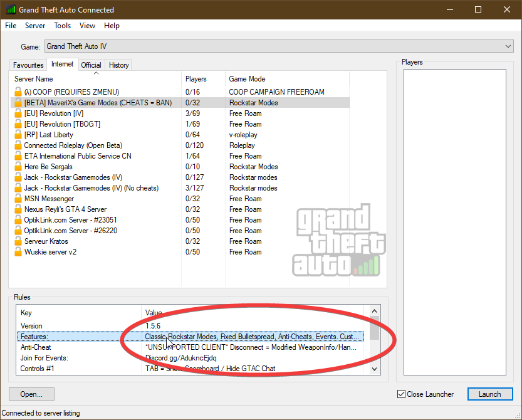
Task: Click the Grand Theft Auto Connected title bar icon
Action: point(11,10)
